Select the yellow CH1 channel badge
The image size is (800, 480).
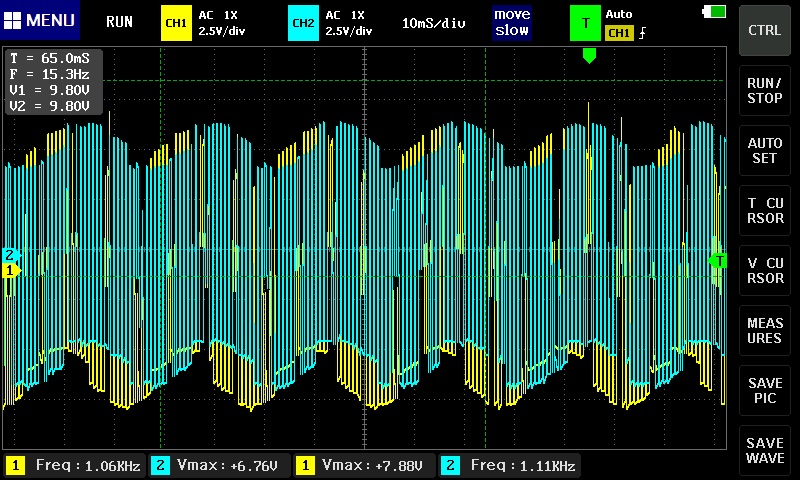point(176,22)
